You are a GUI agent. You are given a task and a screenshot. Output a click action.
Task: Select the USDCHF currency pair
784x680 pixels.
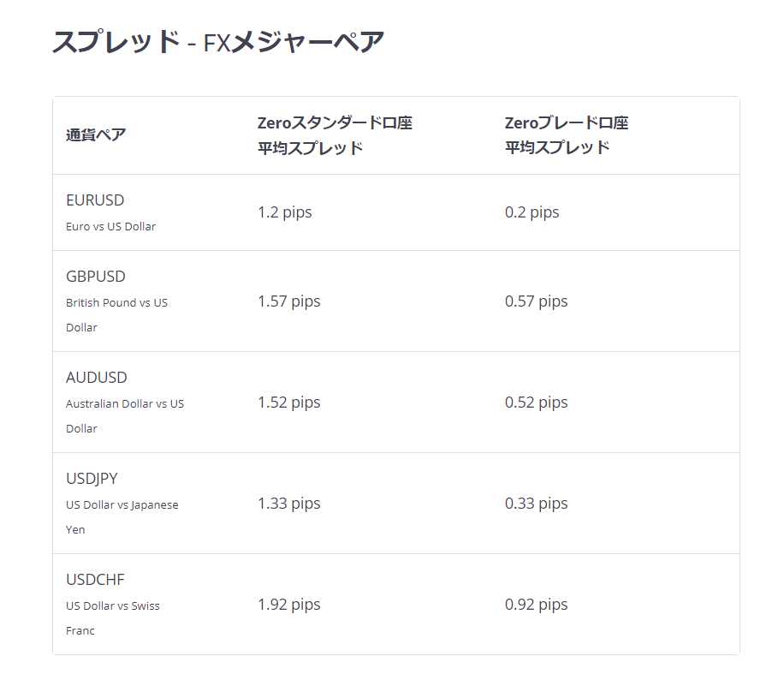coord(95,580)
